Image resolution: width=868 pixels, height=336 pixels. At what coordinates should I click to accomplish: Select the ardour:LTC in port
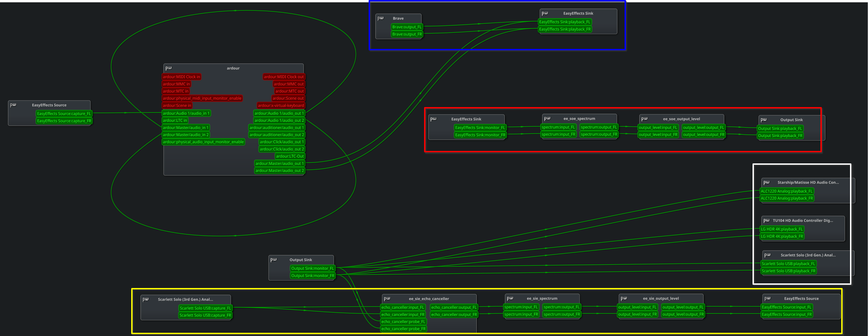click(175, 120)
